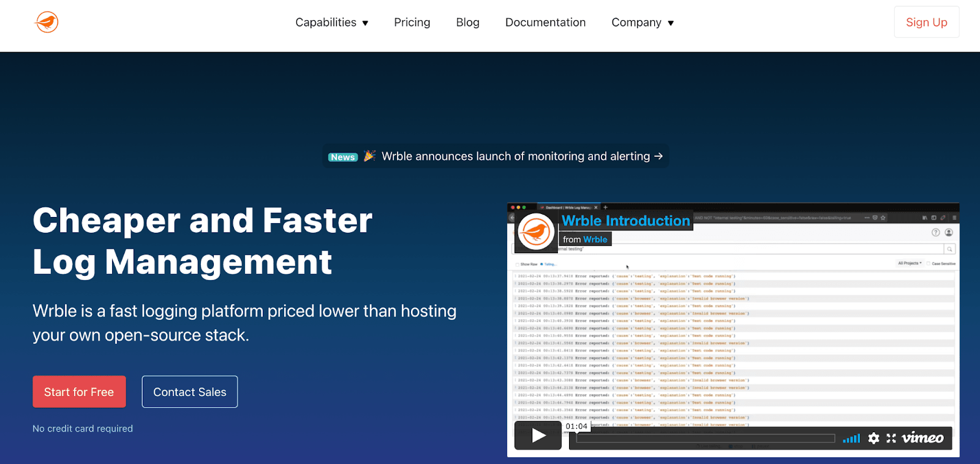Enter fullscreen on the Vimeo player
The height and width of the screenshot is (464, 980).
(891, 438)
